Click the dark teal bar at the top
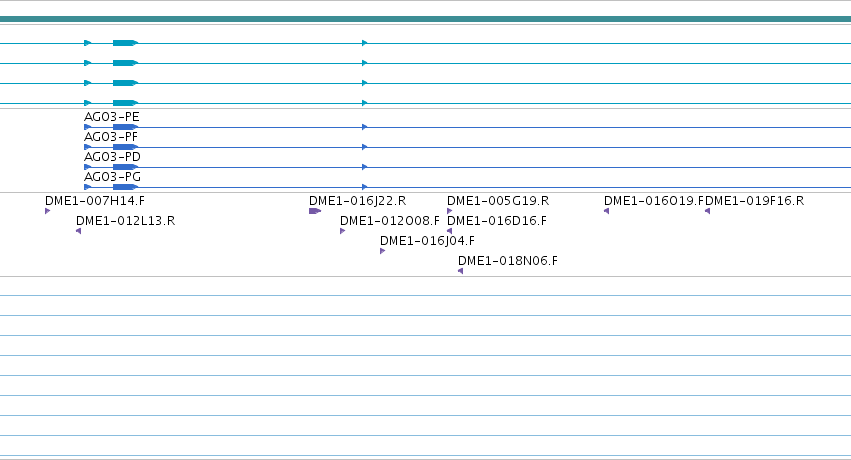The width and height of the screenshot is (851, 460). click(426, 19)
